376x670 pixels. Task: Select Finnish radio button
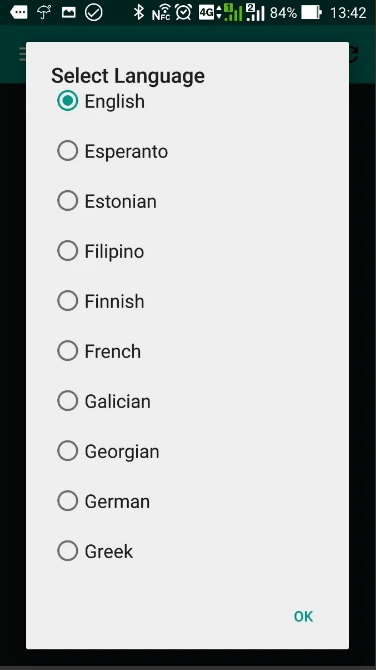click(x=68, y=301)
